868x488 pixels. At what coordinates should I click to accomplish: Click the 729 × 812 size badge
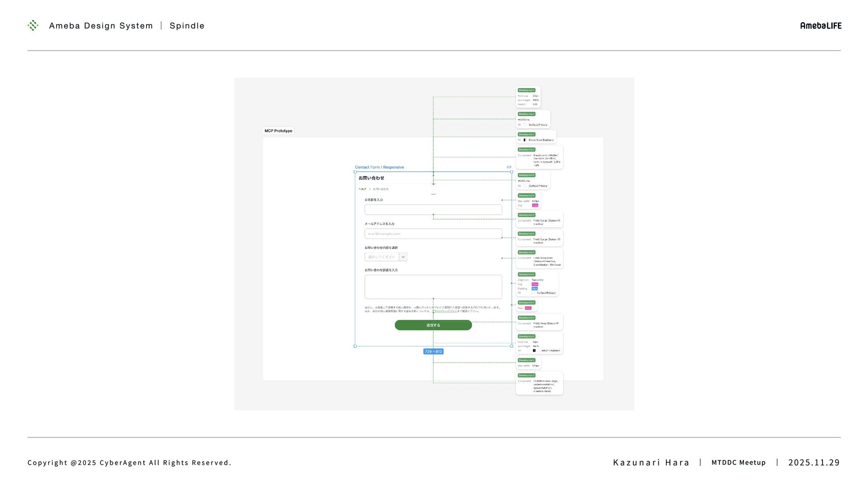pos(433,352)
